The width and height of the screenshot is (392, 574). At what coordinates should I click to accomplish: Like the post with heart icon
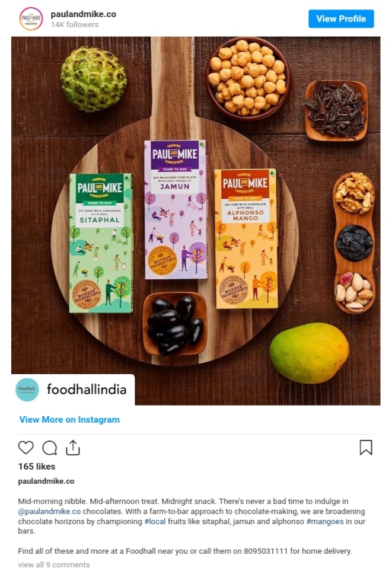tap(26, 447)
